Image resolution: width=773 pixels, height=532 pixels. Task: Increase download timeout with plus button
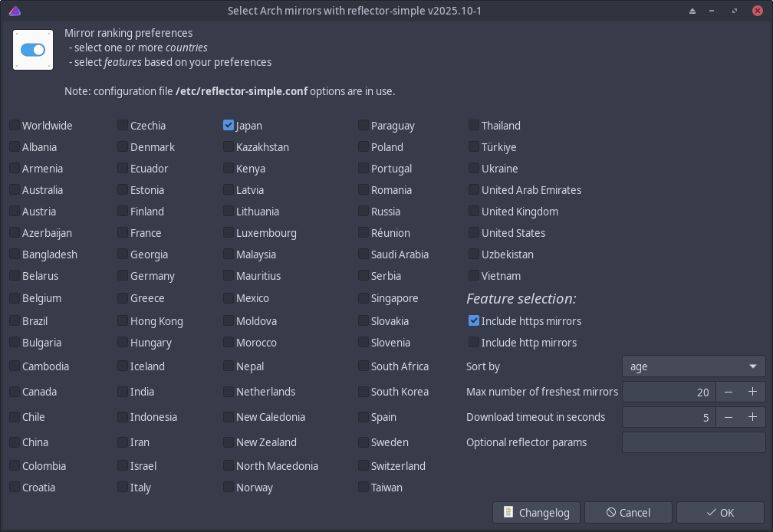(752, 417)
